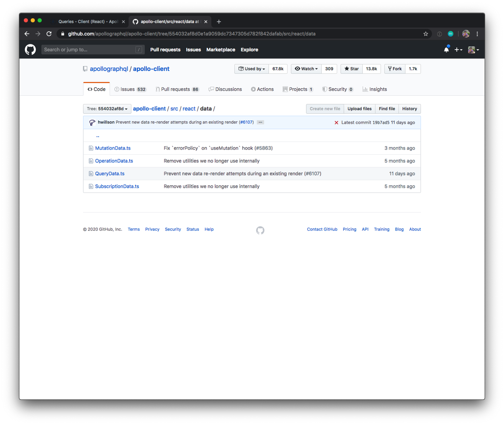Open the Chrome three-dot menu

[477, 34]
